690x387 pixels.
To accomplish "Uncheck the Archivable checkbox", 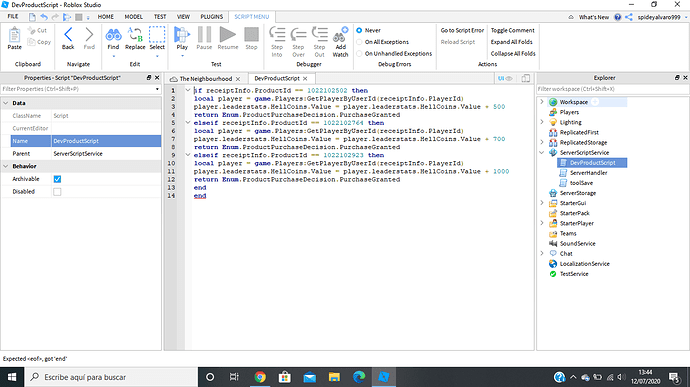I will point(57,179).
